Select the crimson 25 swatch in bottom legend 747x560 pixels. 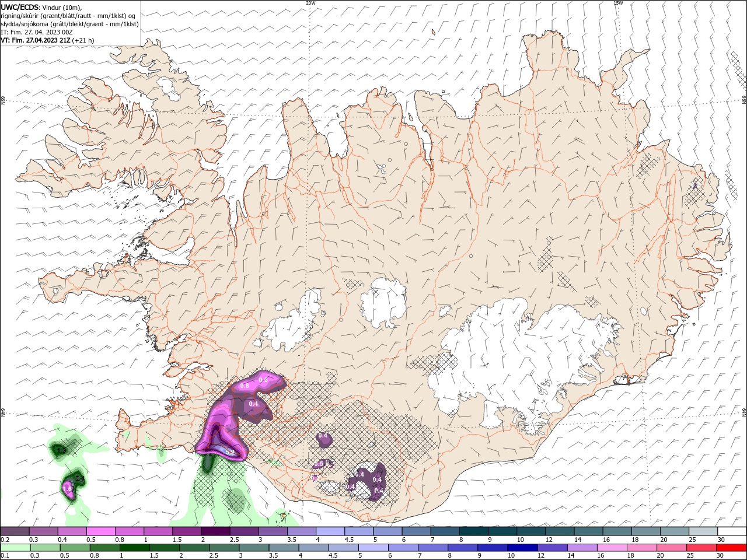coord(701,548)
